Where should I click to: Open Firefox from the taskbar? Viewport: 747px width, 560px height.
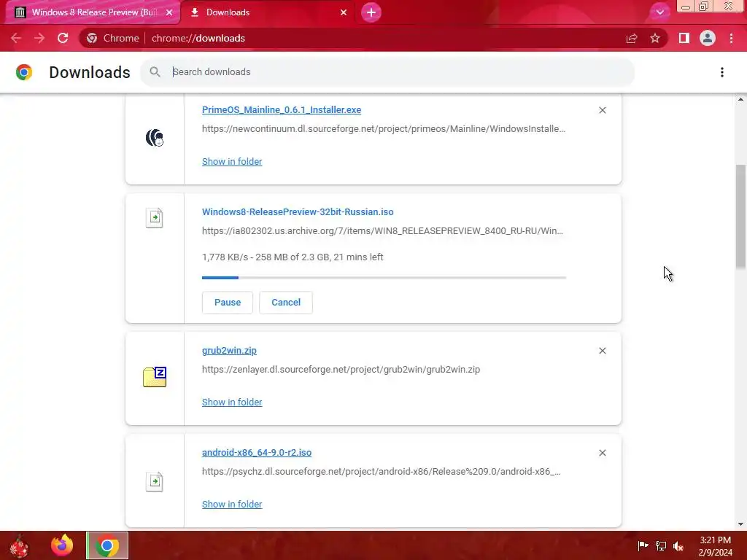[62, 546]
